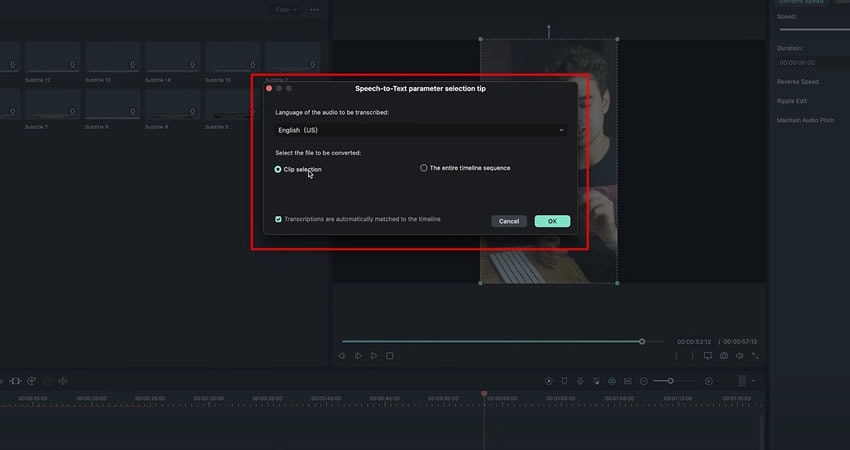Select the Clip selection radio button
Viewport: 850px width, 450px height.
pos(278,169)
